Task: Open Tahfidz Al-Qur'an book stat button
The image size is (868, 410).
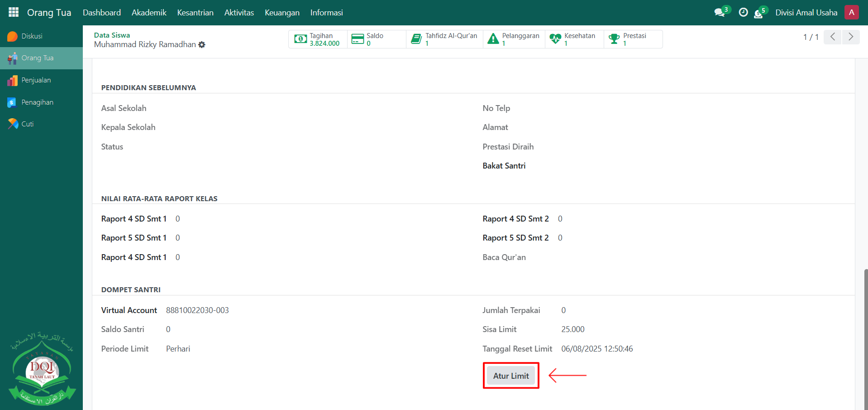Action: (x=444, y=39)
